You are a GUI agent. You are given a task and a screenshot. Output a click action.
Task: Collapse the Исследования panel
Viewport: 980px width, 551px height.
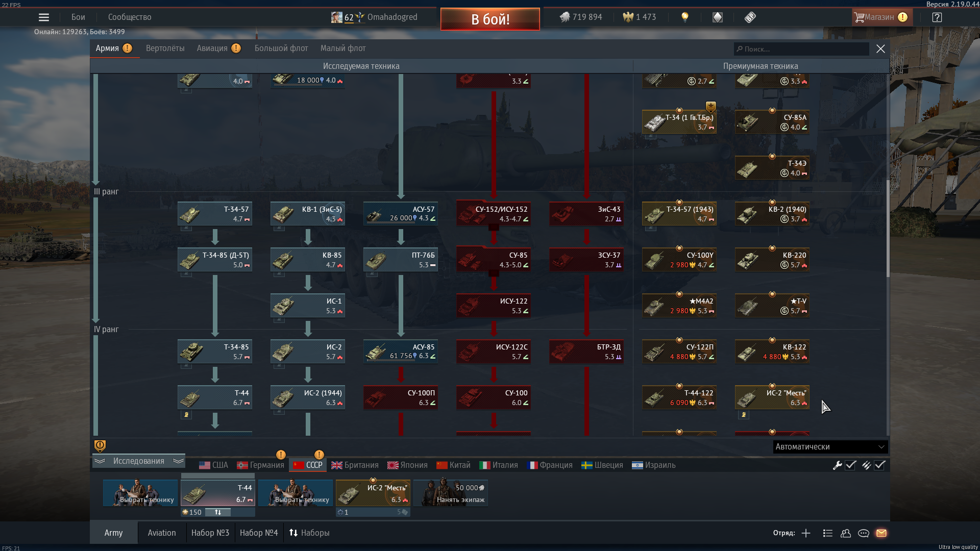(139, 461)
